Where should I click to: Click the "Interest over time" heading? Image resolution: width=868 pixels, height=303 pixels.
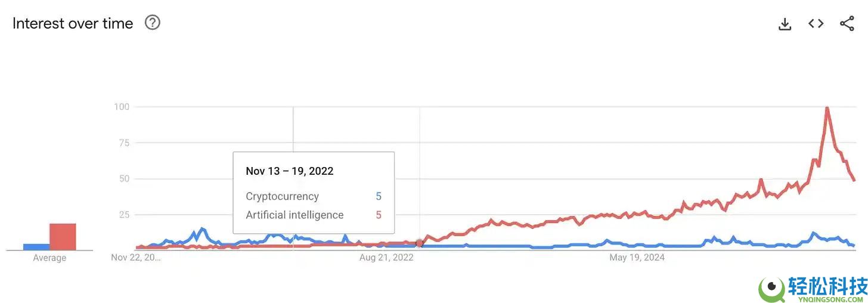[73, 23]
